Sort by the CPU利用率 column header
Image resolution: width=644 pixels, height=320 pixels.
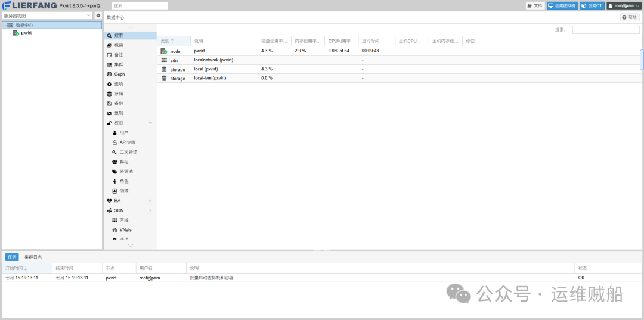pos(342,41)
